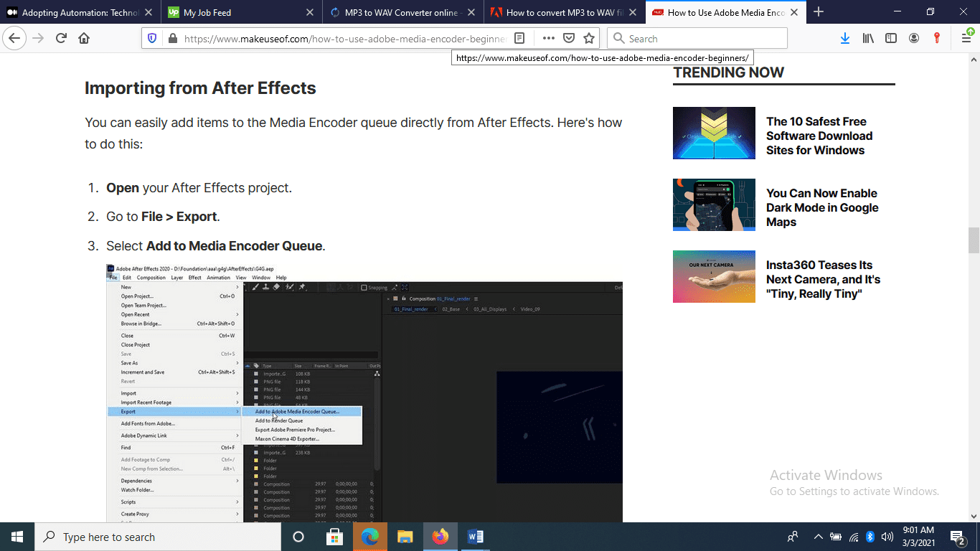Bookmark this page with the star

click(589, 39)
